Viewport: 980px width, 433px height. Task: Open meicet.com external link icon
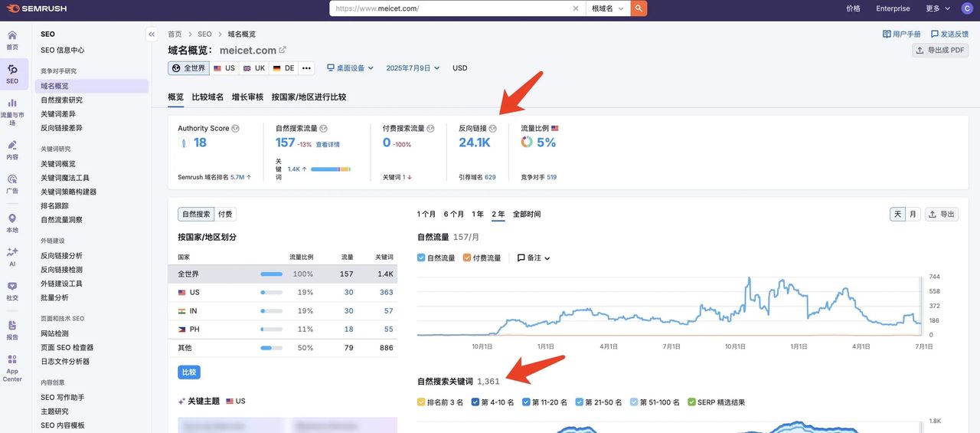coord(283,50)
